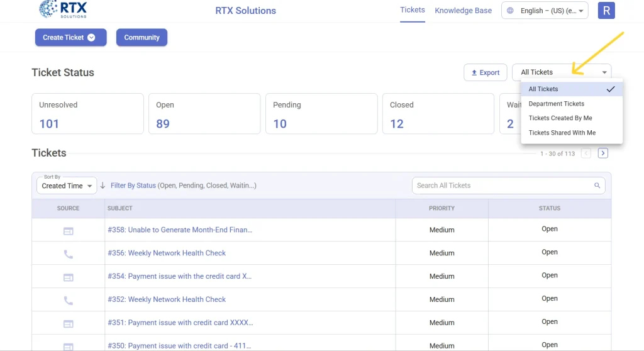Go to next page of tickets

pyautogui.click(x=602, y=153)
